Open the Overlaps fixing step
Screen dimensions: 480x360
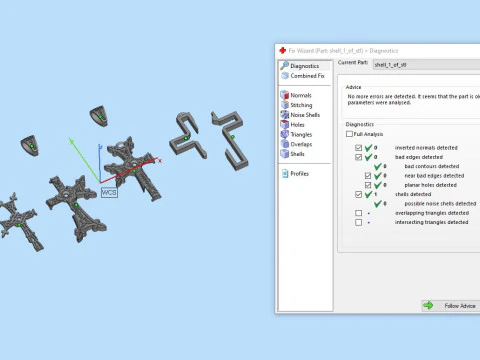[297, 144]
